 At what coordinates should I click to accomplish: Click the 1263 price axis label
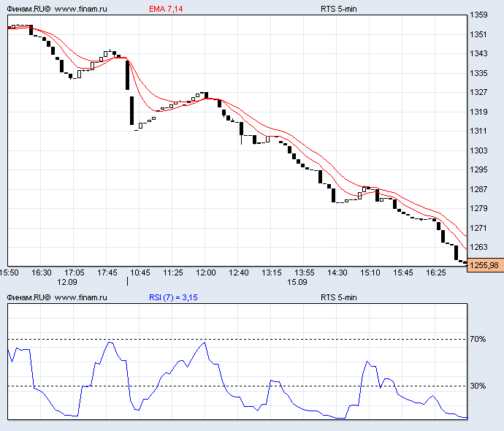pos(478,247)
